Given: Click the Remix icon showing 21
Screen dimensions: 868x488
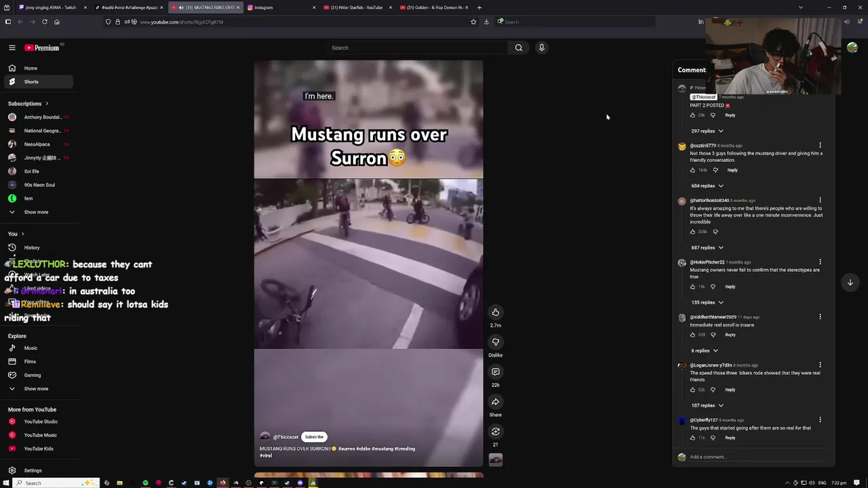Looking at the screenshot, I should [496, 432].
